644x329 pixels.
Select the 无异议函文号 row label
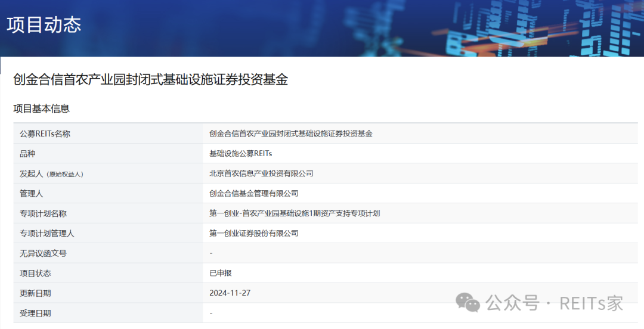pos(43,253)
